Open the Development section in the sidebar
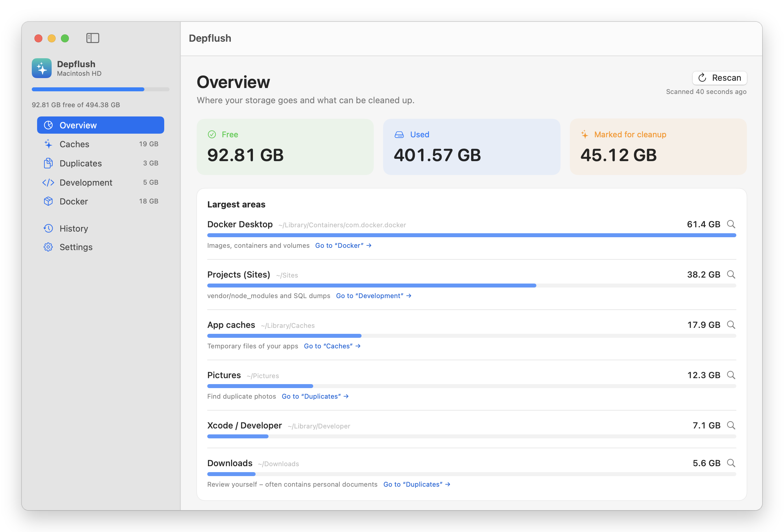784x532 pixels. point(101,182)
